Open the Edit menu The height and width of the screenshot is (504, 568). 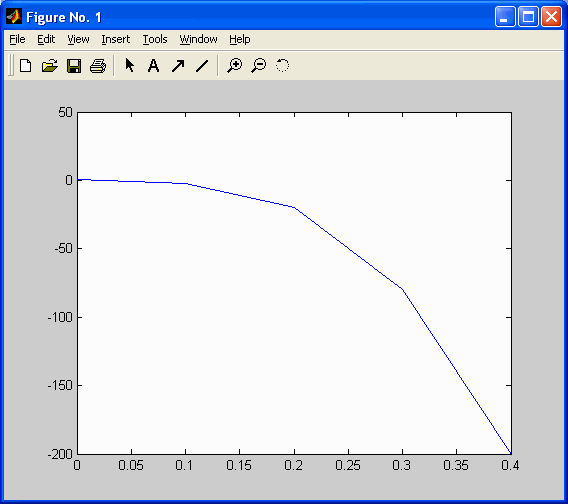[46, 39]
